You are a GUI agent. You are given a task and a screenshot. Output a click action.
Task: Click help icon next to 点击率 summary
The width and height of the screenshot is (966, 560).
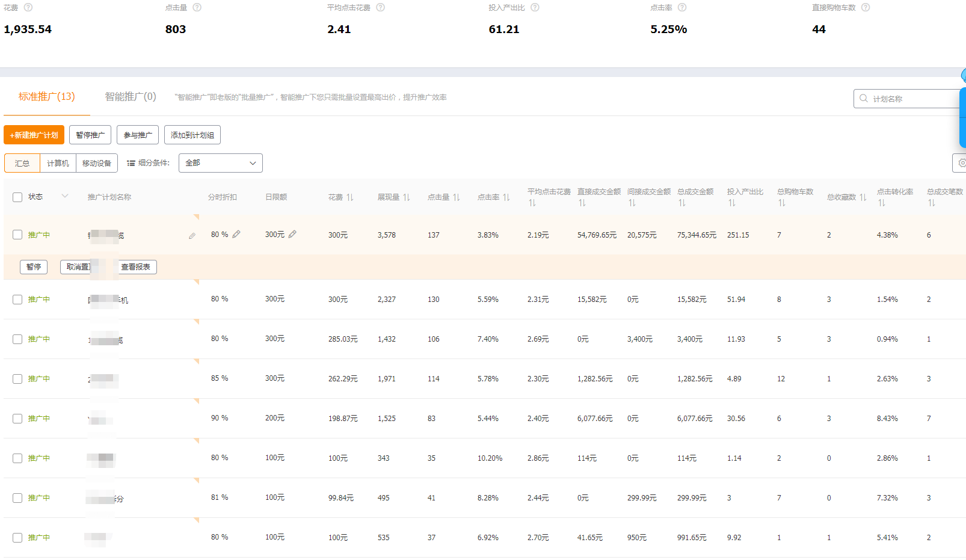point(682,8)
